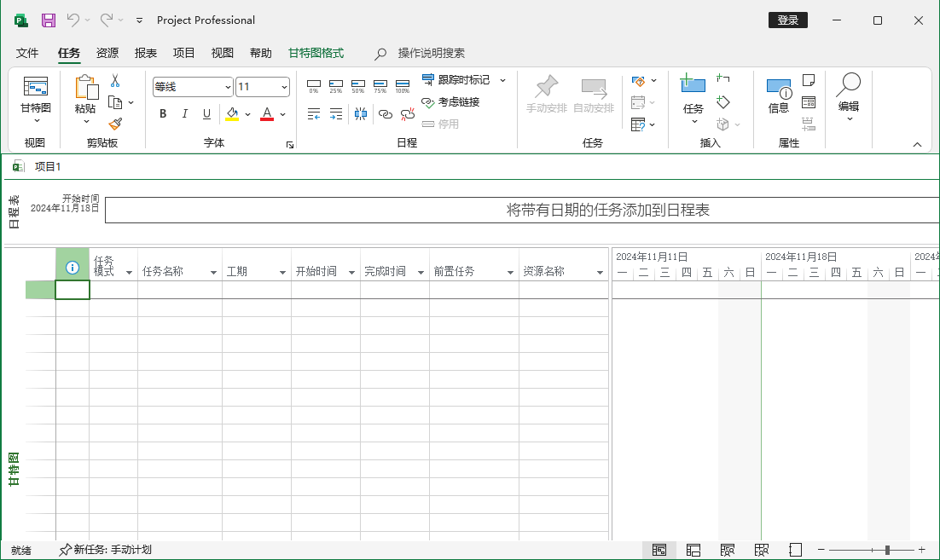Open the 文件 (File) menu

(x=27, y=54)
